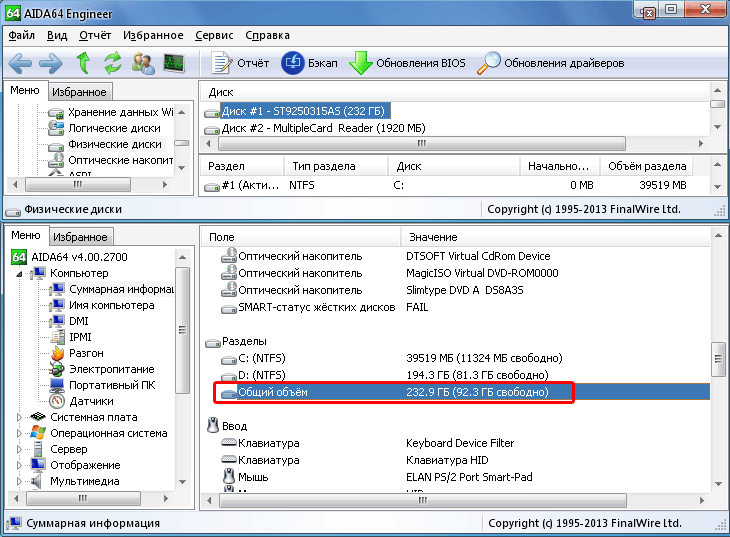
Task: Click the Тип раздела column header
Action: (x=336, y=166)
